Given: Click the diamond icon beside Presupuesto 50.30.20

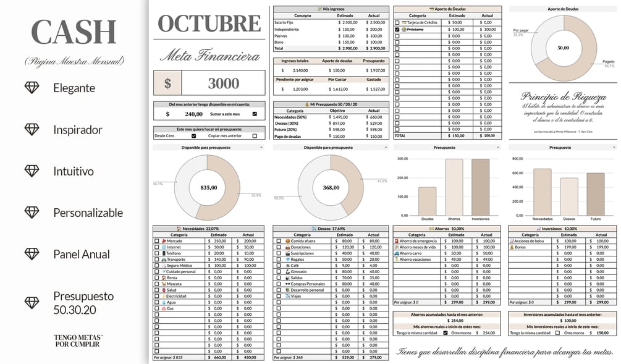Looking at the screenshot, I should 32,303.
